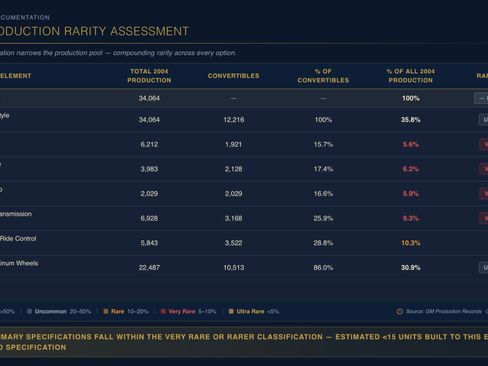Select the '22,487' total for Wheels row
This screenshot has width=488, height=366.
pyautogui.click(x=149, y=268)
